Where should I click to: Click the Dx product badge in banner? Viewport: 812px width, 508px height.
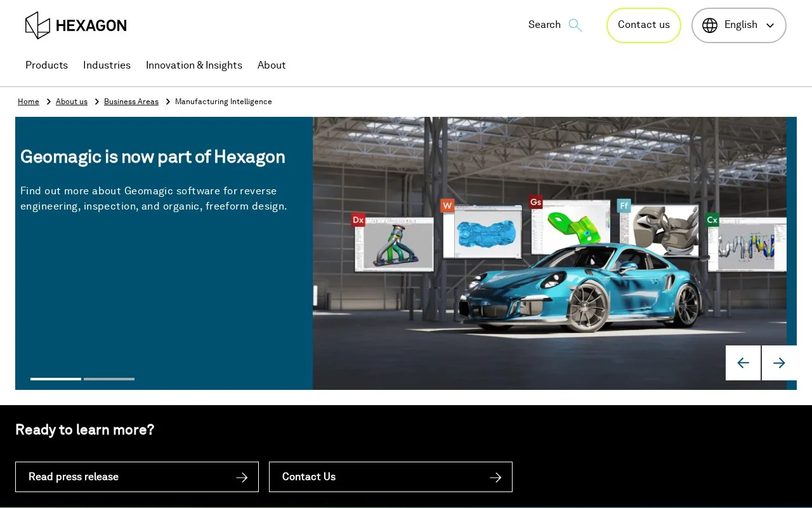pyautogui.click(x=358, y=220)
